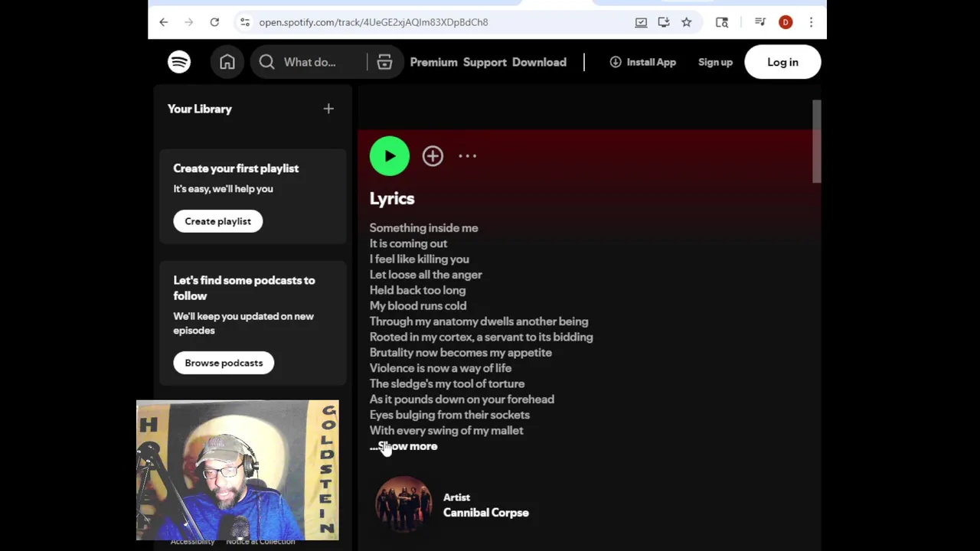980x551 pixels.
Task: Open the browser profile avatar D
Action: click(786, 22)
